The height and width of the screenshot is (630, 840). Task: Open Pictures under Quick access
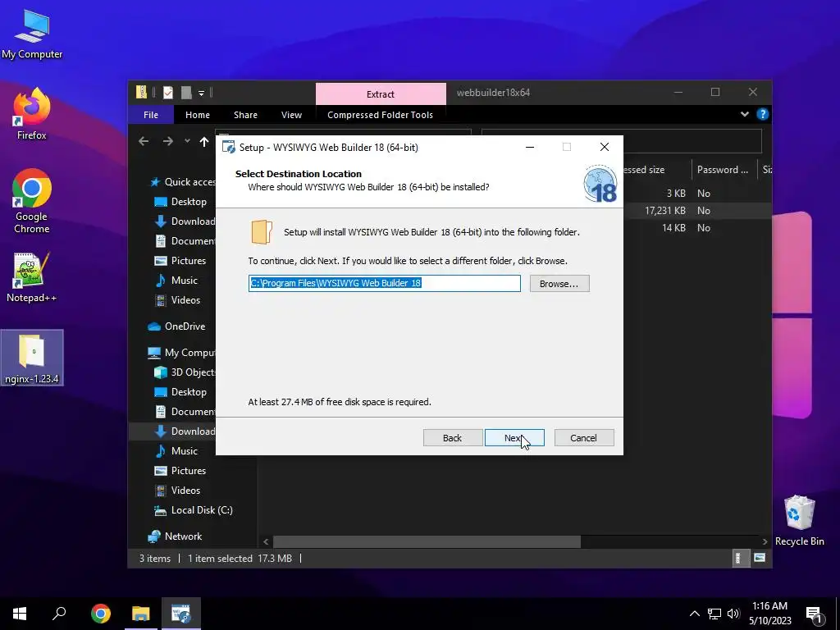click(x=180, y=260)
